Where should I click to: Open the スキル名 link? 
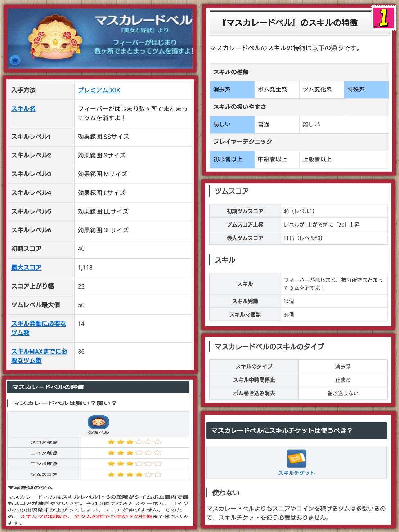click(x=23, y=109)
